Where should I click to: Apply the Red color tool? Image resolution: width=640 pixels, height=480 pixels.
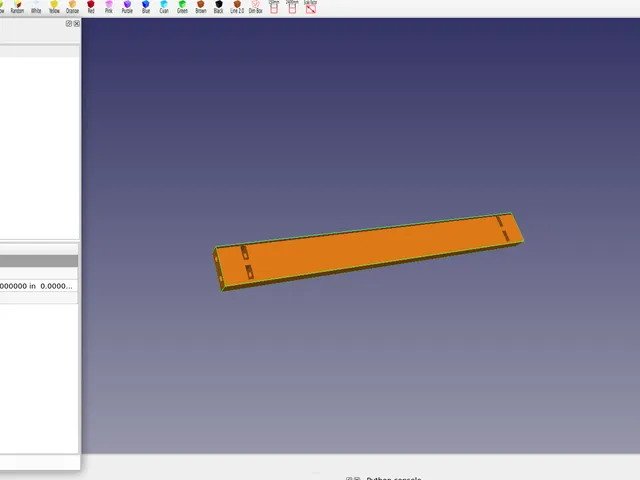click(91, 7)
